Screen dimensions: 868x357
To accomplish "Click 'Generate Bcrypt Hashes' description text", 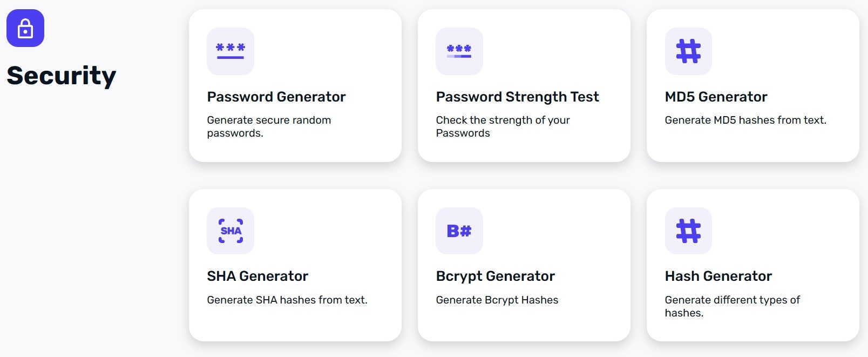I will point(497,300).
